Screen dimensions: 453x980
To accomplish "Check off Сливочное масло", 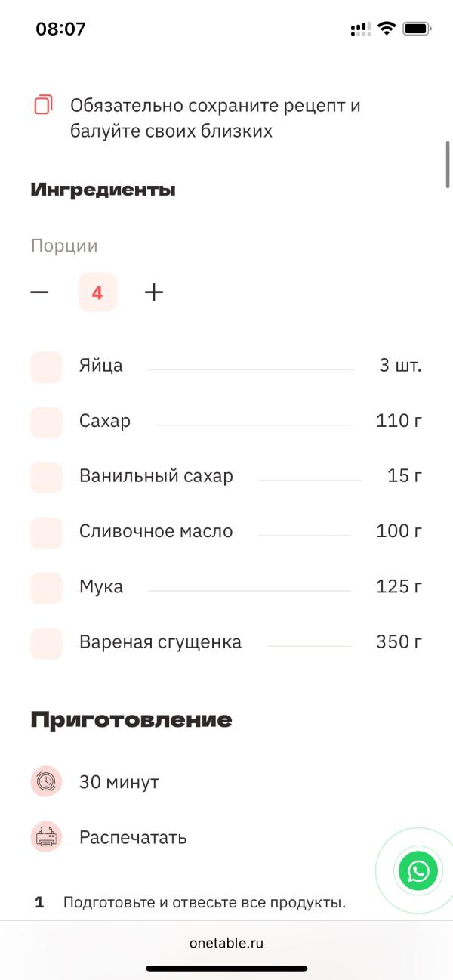I will click(46, 533).
